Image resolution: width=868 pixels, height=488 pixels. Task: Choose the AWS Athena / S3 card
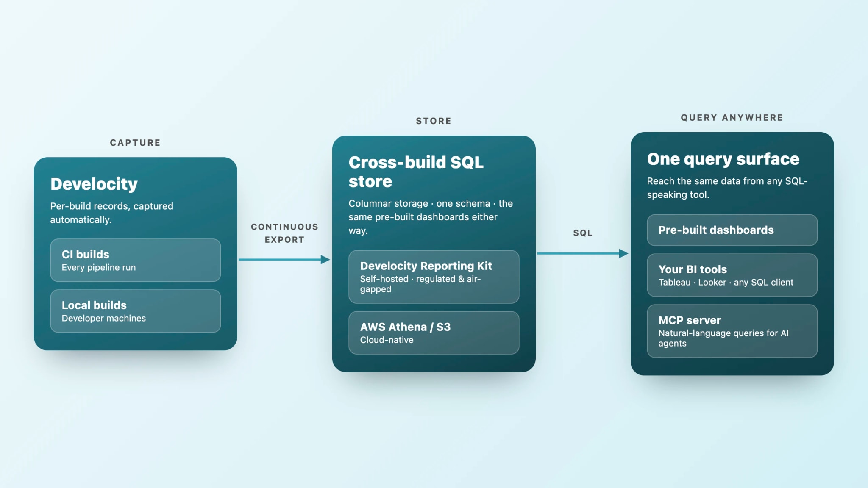[434, 333]
